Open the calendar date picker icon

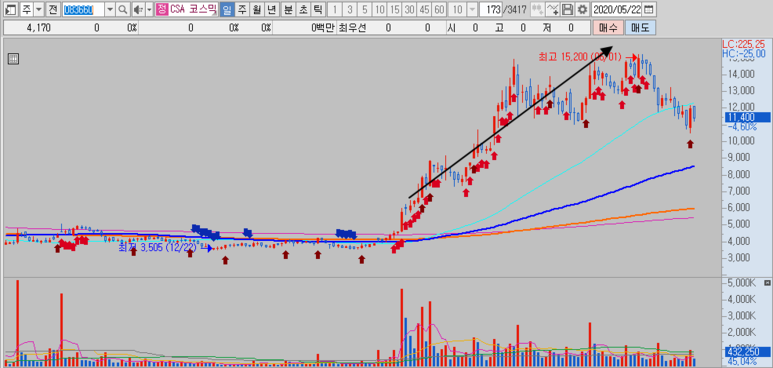[x=650, y=9]
